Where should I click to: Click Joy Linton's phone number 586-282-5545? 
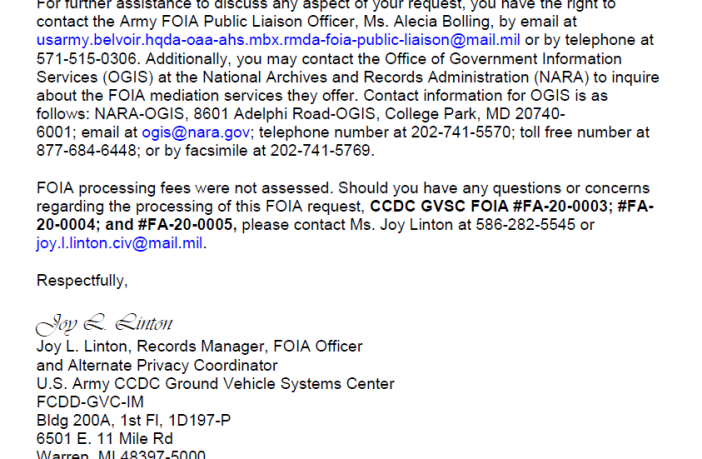click(526, 225)
